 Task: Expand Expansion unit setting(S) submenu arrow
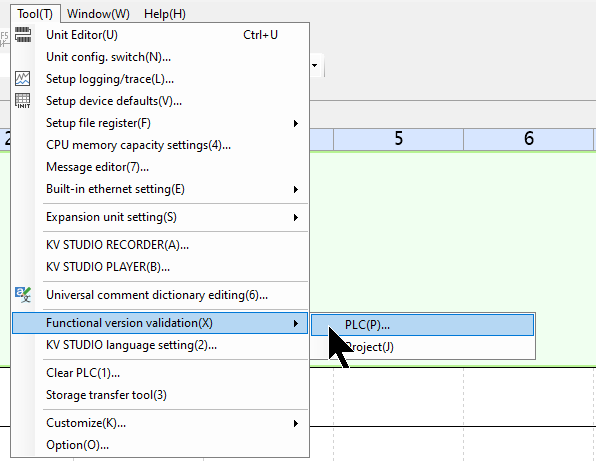[296, 217]
